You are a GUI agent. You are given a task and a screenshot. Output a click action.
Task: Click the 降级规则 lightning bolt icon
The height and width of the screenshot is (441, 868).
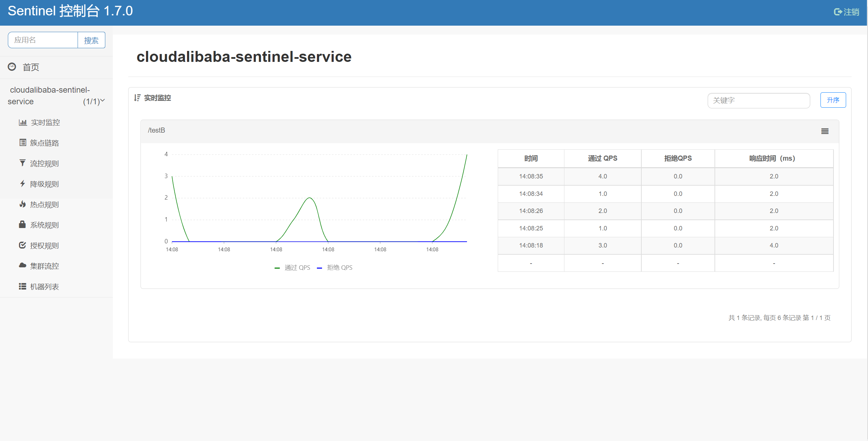click(x=23, y=184)
